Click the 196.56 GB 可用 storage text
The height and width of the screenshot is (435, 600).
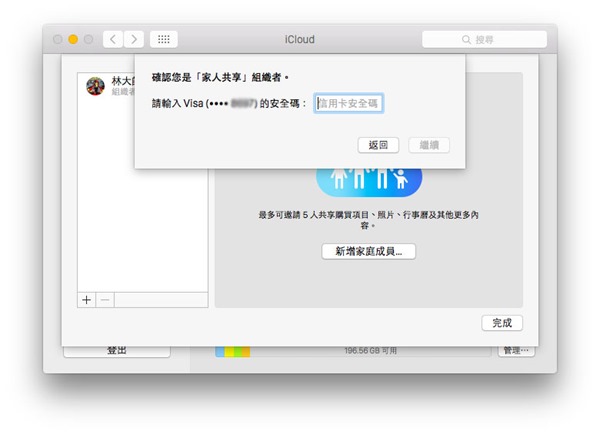[x=370, y=351]
